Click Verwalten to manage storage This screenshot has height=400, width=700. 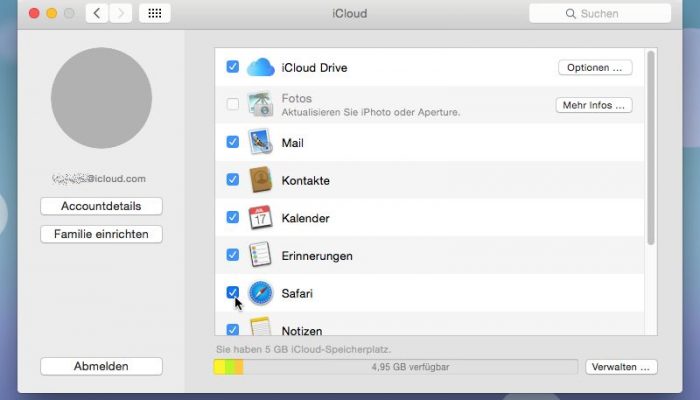[x=621, y=367]
